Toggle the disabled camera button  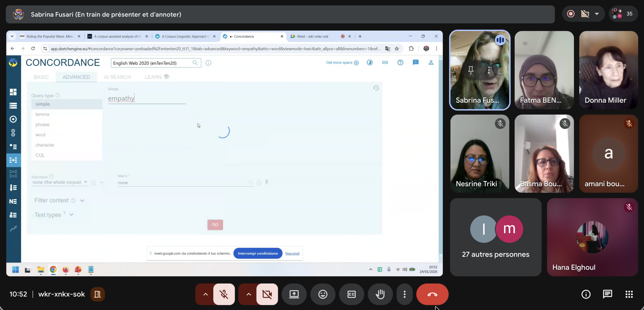[x=267, y=294]
